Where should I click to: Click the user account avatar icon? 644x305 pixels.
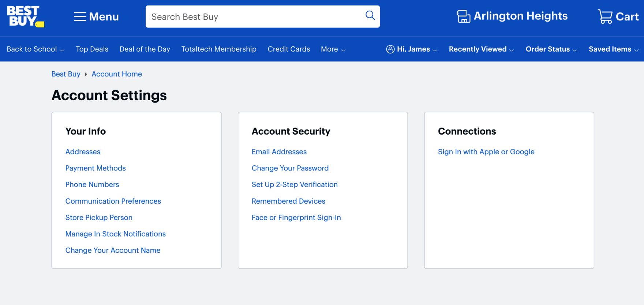(390, 49)
